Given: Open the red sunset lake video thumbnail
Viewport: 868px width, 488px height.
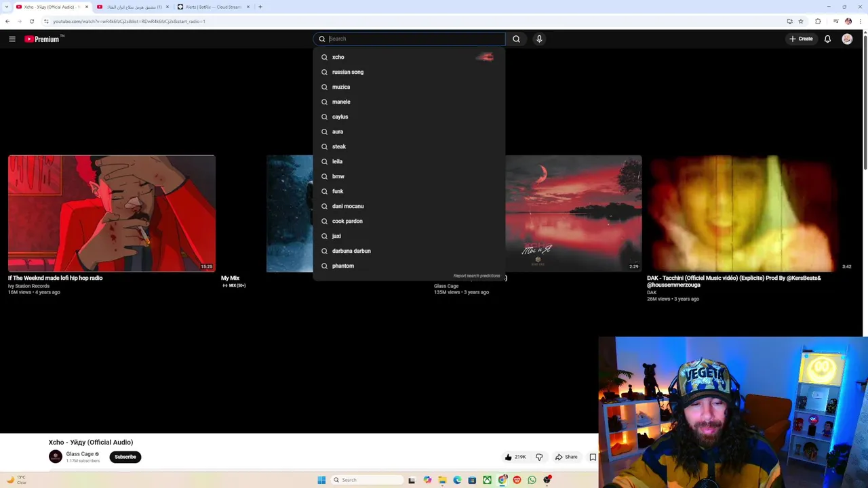Looking at the screenshot, I should click(573, 213).
